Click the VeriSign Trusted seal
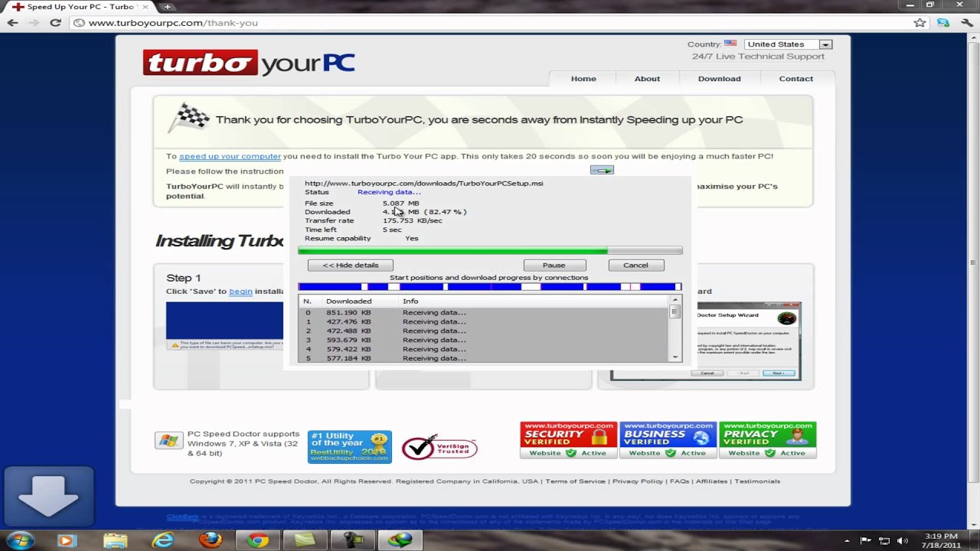Viewport: 980px width, 551px height. pos(439,447)
